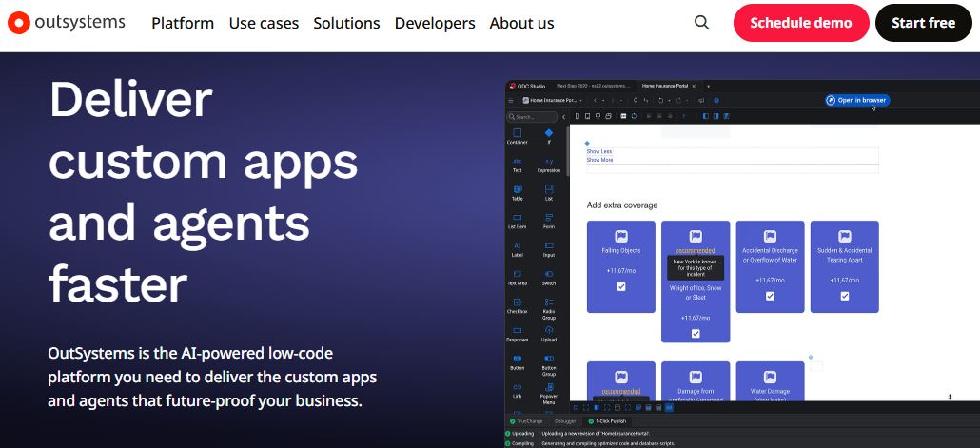Select the Checkbox widget in toolbox
980x448 pixels.
point(517,305)
